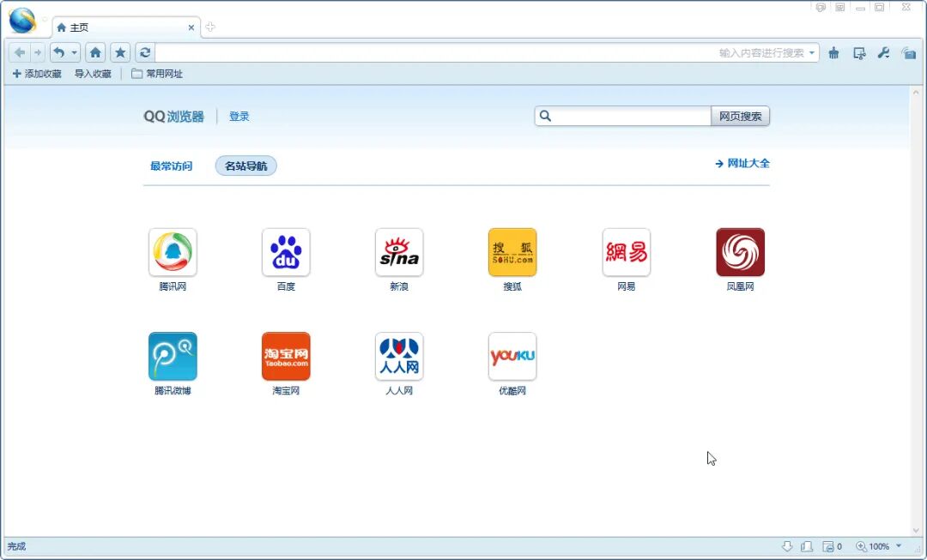Click the 新浪 label text
Viewport: 927px width, 560px height.
coord(399,286)
